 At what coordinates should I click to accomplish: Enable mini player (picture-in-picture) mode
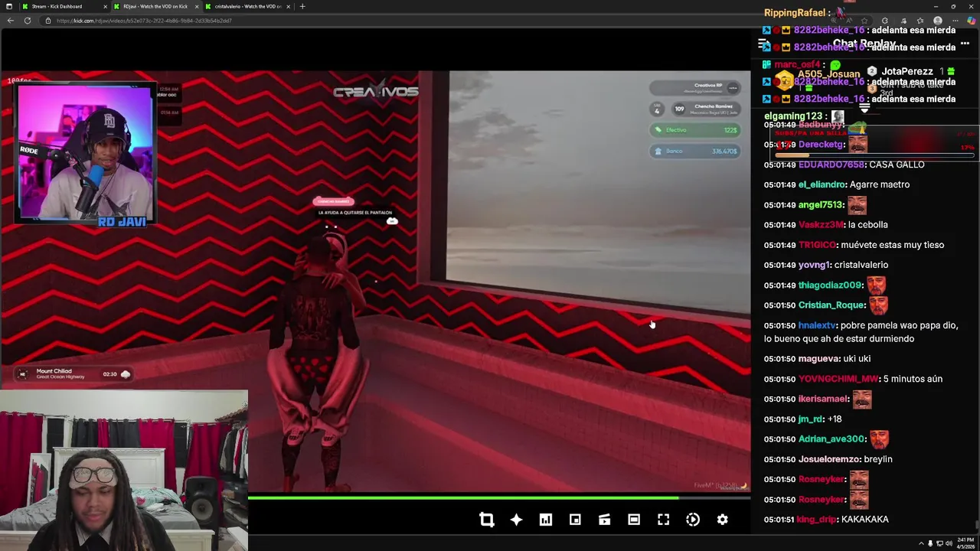point(575,520)
